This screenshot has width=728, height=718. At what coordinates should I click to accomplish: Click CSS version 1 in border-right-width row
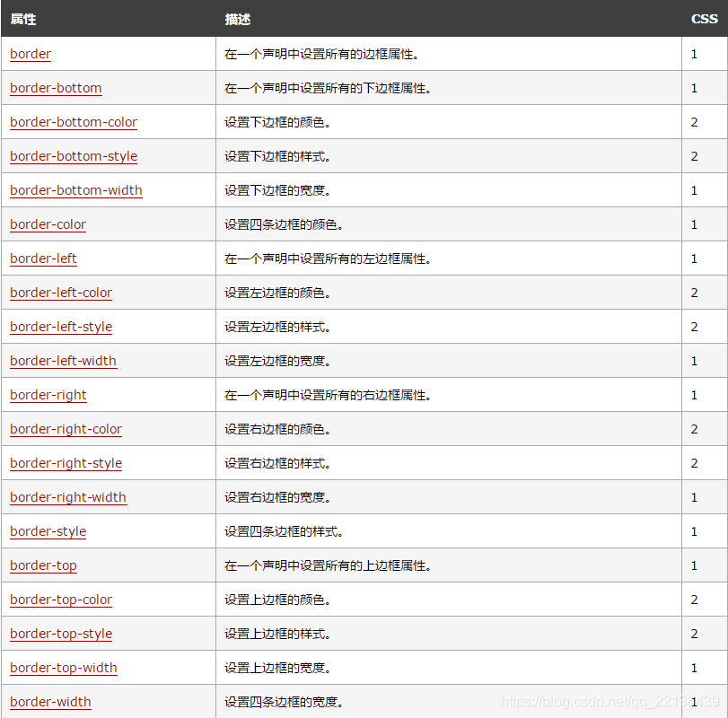tap(694, 497)
